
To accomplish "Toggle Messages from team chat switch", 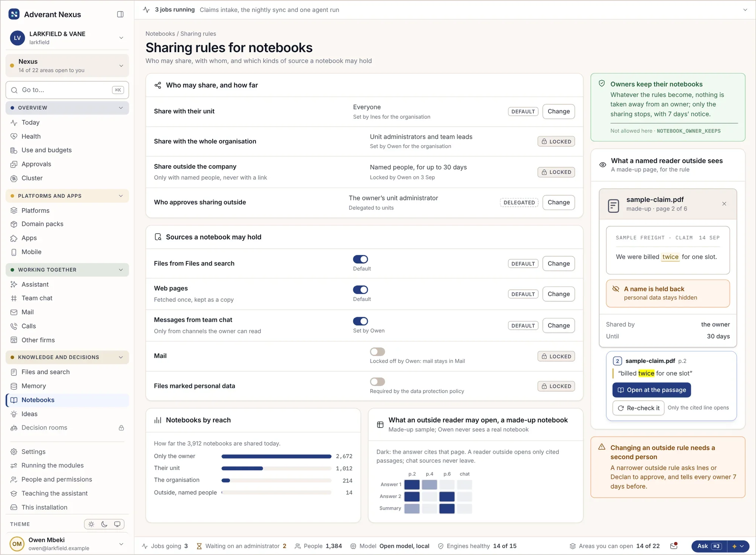I will point(361,321).
